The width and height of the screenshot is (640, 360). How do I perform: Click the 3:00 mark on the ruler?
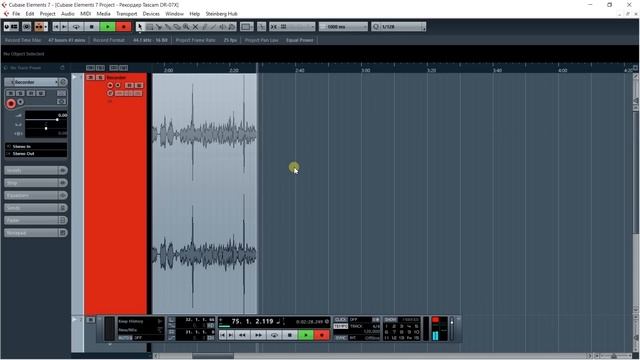coord(365,70)
